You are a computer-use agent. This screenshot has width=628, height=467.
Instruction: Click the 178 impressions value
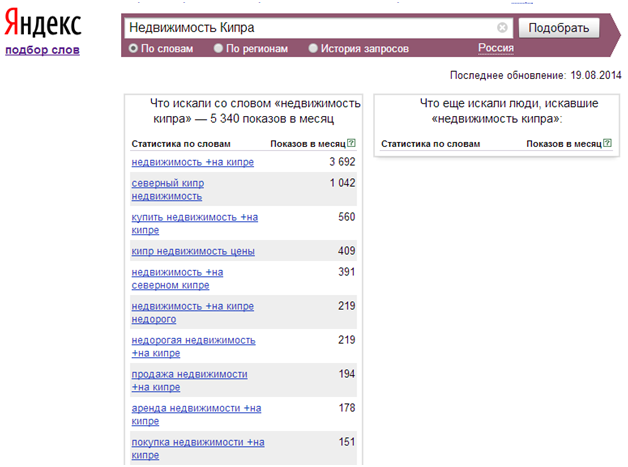pyautogui.click(x=347, y=408)
